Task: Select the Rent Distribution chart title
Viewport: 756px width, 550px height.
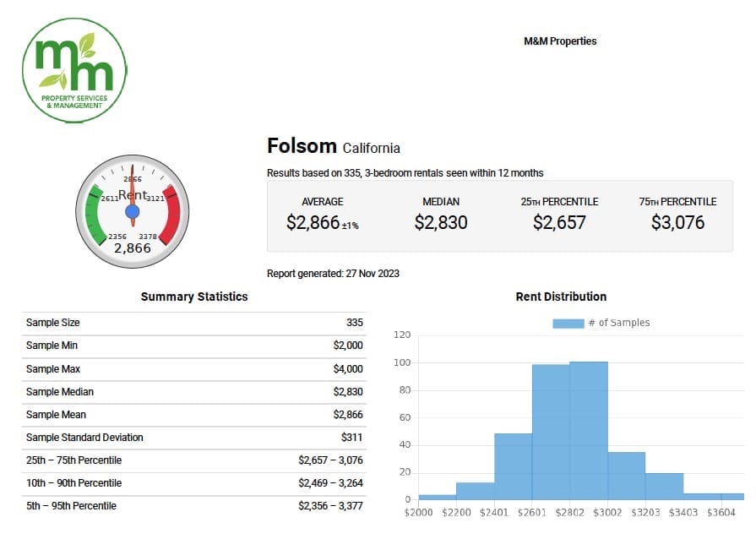Action: (x=561, y=297)
